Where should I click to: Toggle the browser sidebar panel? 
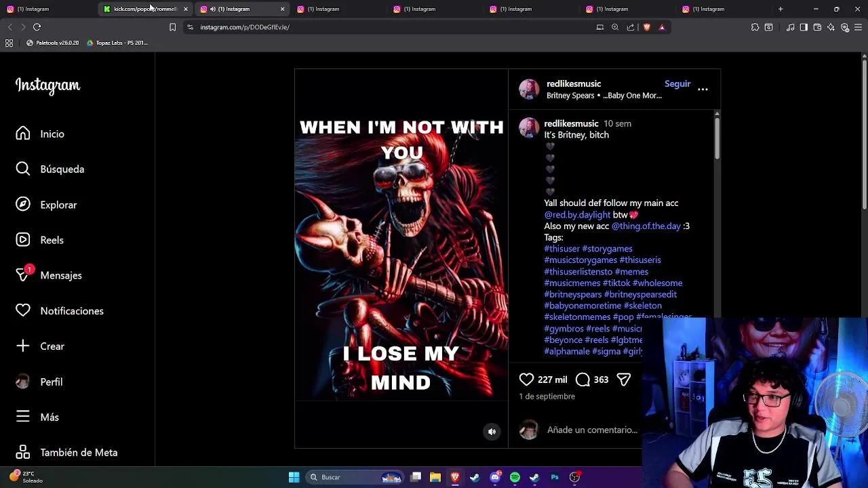pos(804,27)
